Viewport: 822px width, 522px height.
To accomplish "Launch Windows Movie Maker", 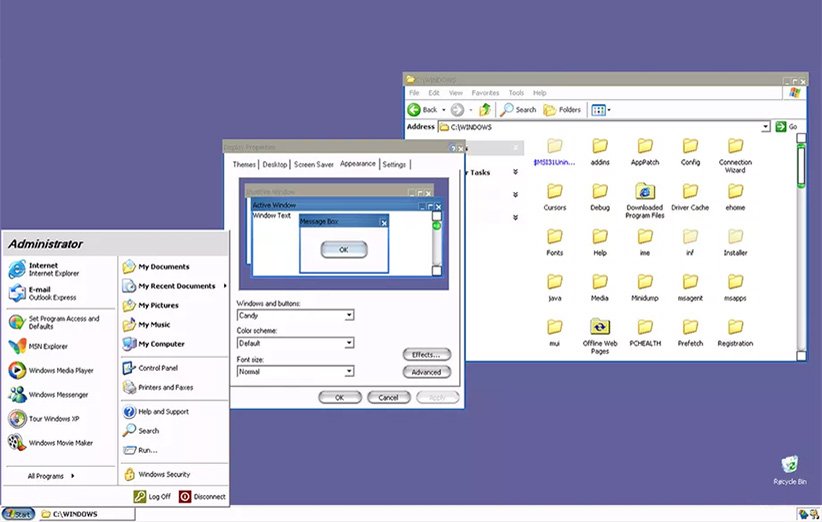I will tap(50, 442).
